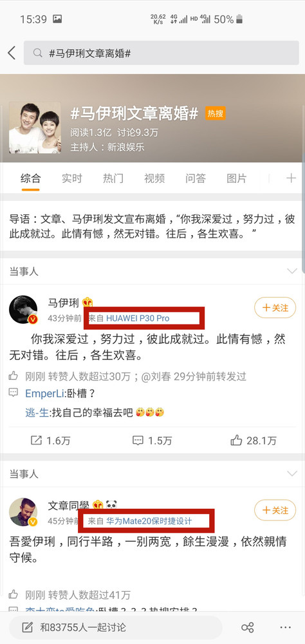
Task: Open comments icon showing 1.5万
Action: point(138,440)
